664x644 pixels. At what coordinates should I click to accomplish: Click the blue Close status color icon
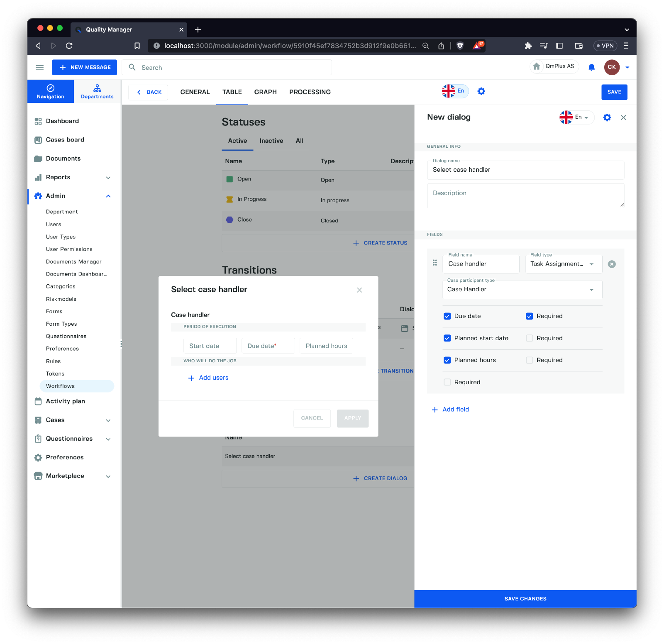click(x=229, y=220)
